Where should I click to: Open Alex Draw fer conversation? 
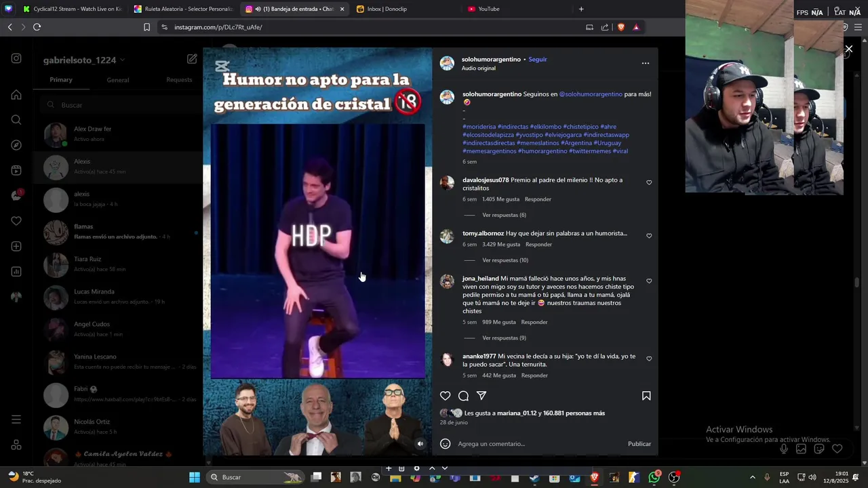click(x=119, y=134)
